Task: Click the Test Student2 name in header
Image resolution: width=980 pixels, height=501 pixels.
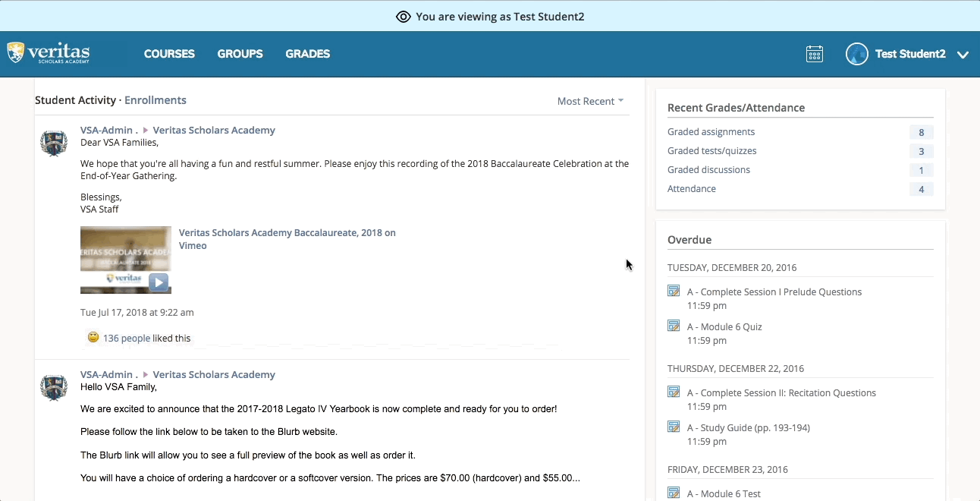Action: [910, 54]
